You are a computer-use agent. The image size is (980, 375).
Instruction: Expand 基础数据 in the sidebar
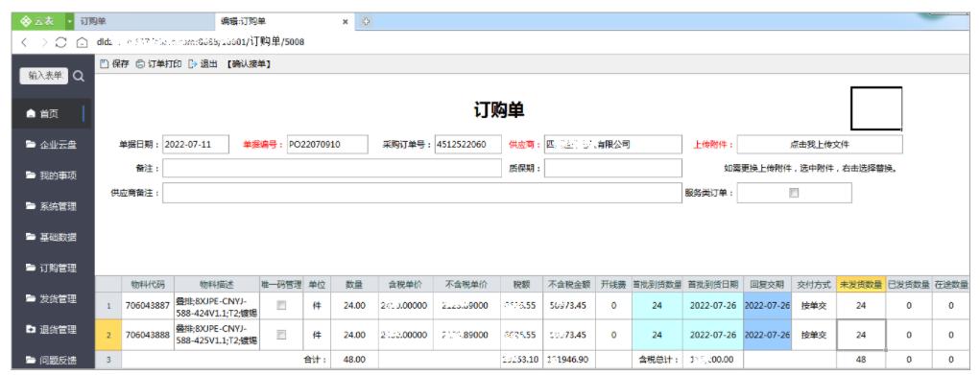click(51, 238)
